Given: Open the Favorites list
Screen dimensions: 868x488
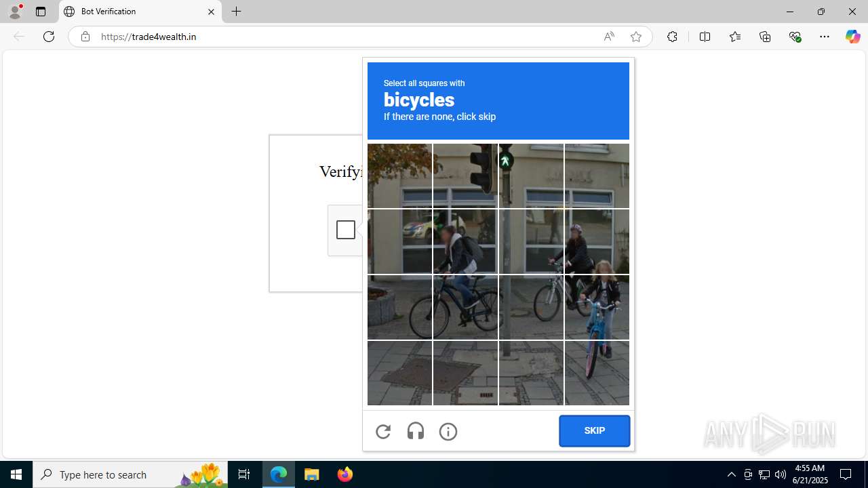Looking at the screenshot, I should (734, 37).
